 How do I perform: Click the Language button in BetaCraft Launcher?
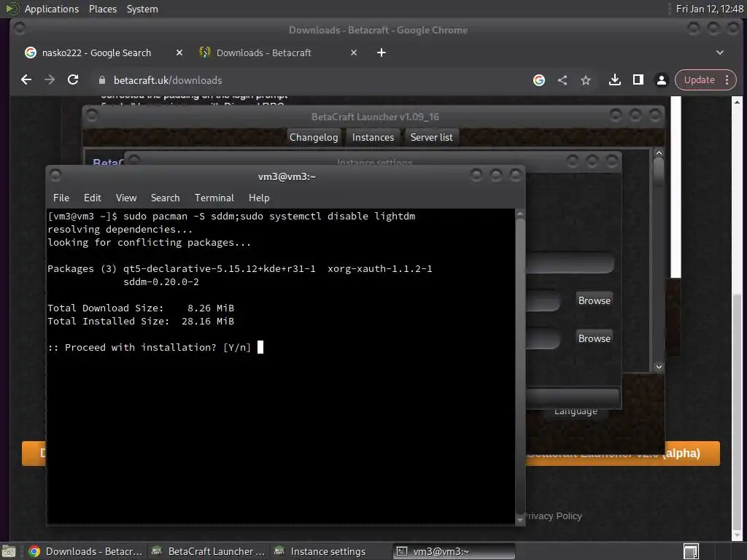click(576, 411)
